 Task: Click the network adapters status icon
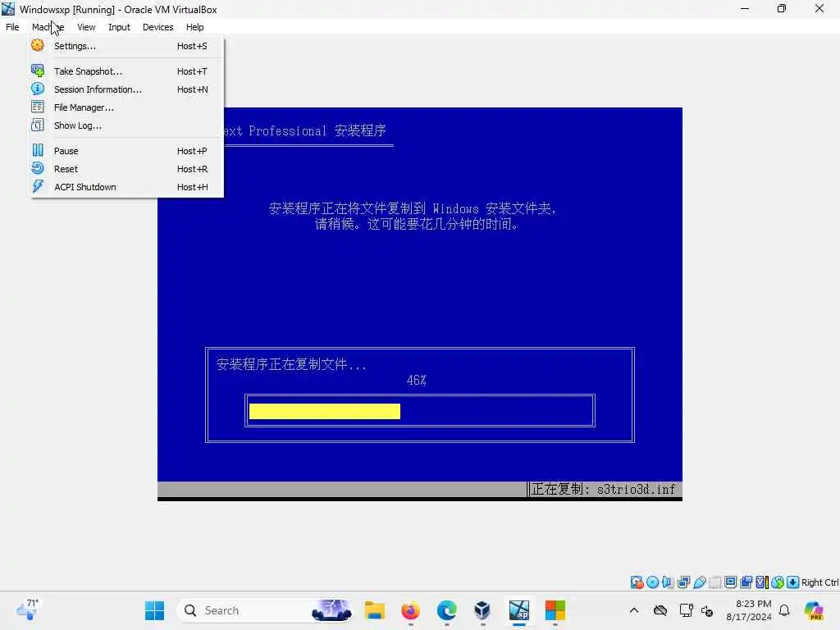(x=683, y=582)
